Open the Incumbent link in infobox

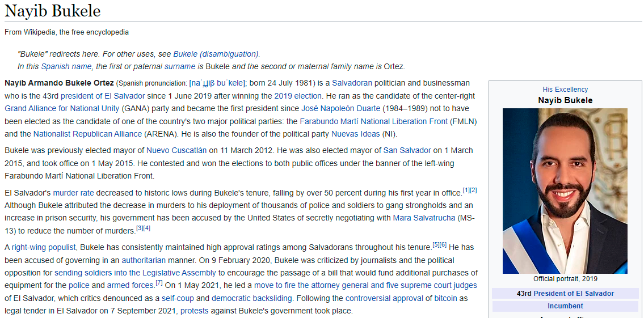click(x=565, y=306)
